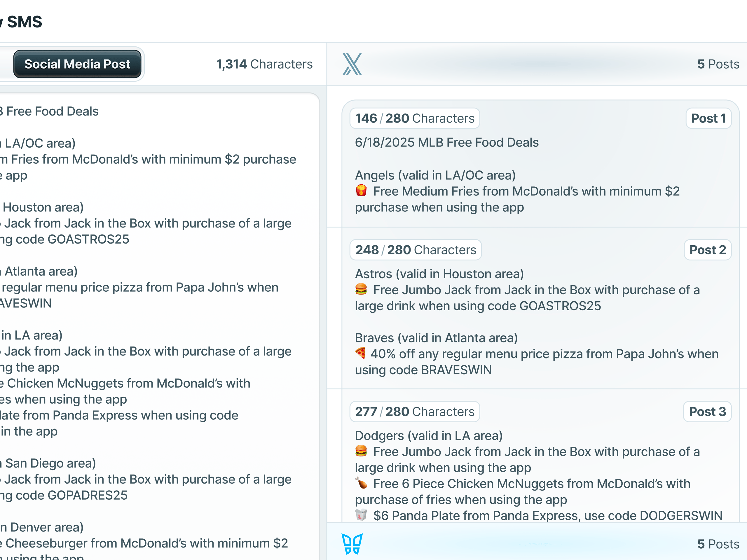Click 'Angels (valid in LA/OC area)' in Post 1
The image size is (747, 560).
[435, 175]
